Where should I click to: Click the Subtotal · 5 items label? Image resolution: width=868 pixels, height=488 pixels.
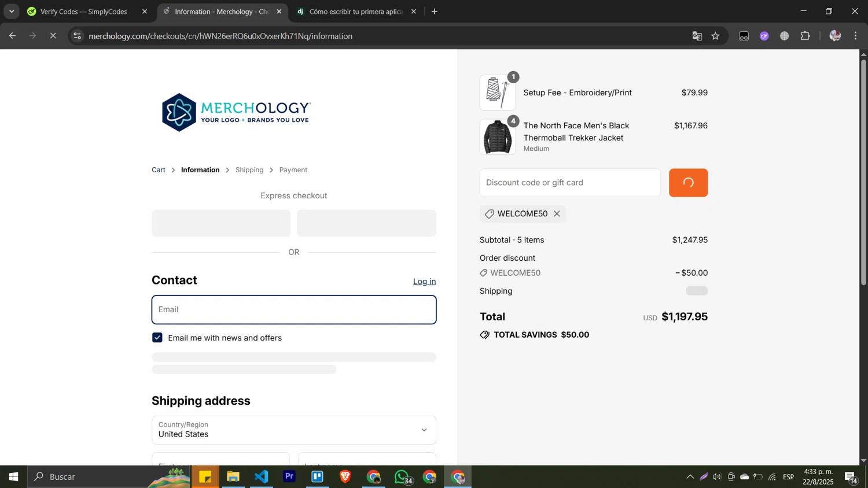(x=512, y=240)
